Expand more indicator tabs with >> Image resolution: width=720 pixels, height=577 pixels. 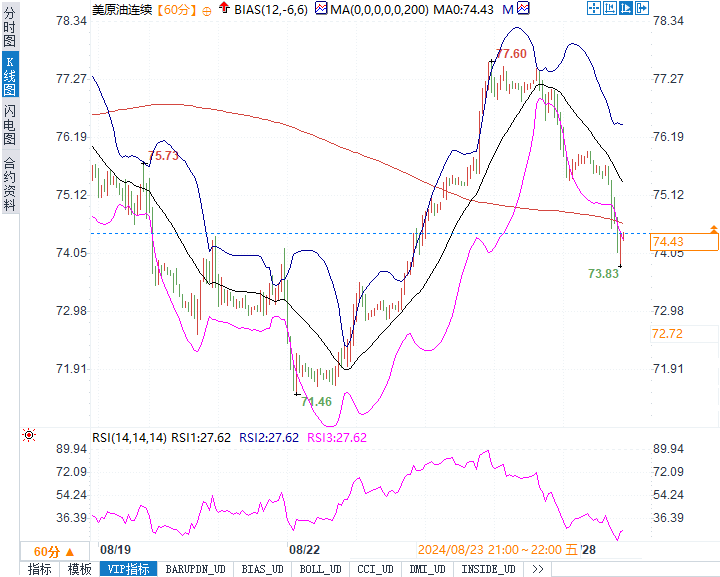(x=538, y=569)
